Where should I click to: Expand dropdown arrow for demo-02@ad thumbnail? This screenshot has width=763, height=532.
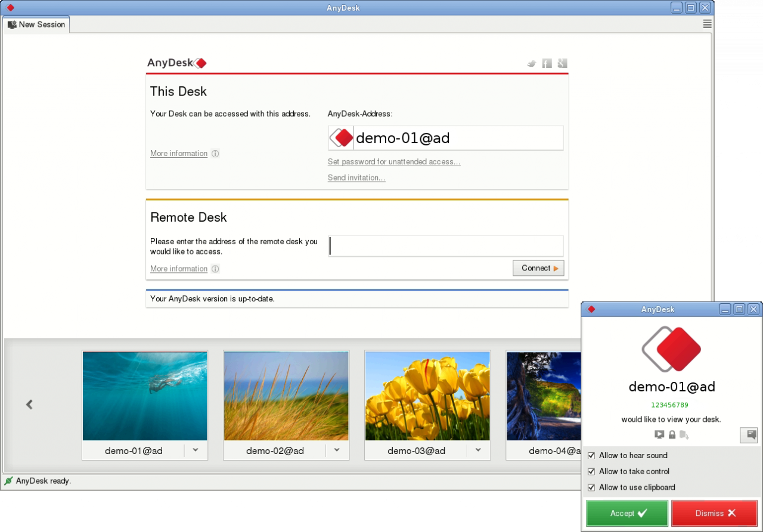337,450
